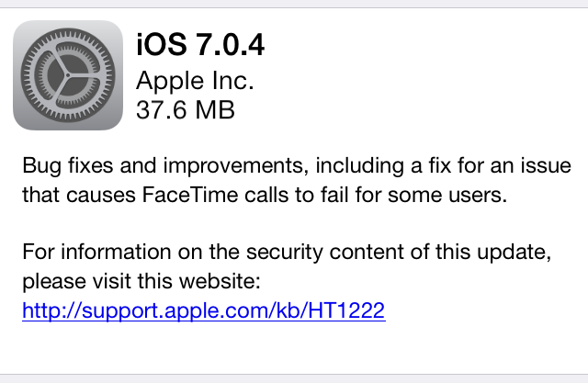Click the word FaceTime in the description

point(190,195)
